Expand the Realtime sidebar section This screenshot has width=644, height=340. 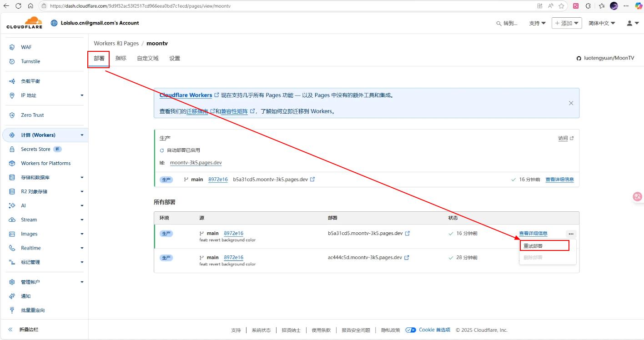click(82, 248)
